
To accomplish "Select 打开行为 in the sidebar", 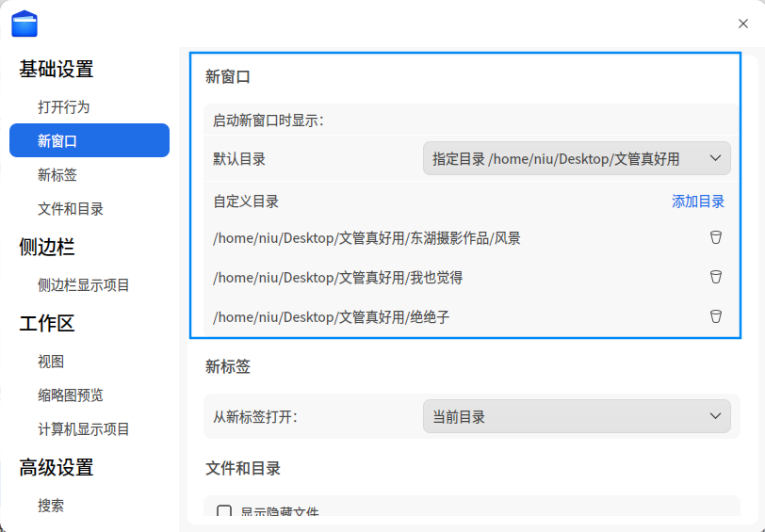I will pos(64,106).
